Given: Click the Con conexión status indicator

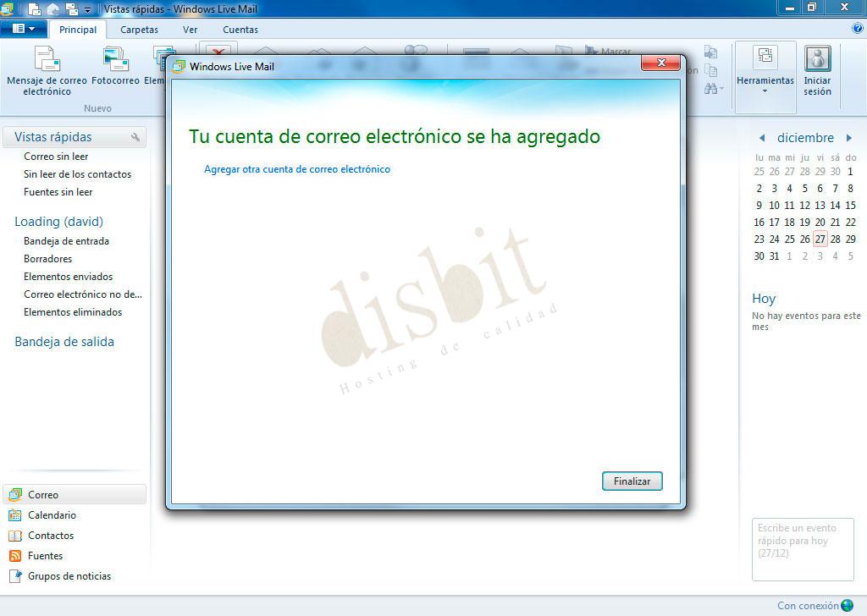Looking at the screenshot, I should 807,605.
